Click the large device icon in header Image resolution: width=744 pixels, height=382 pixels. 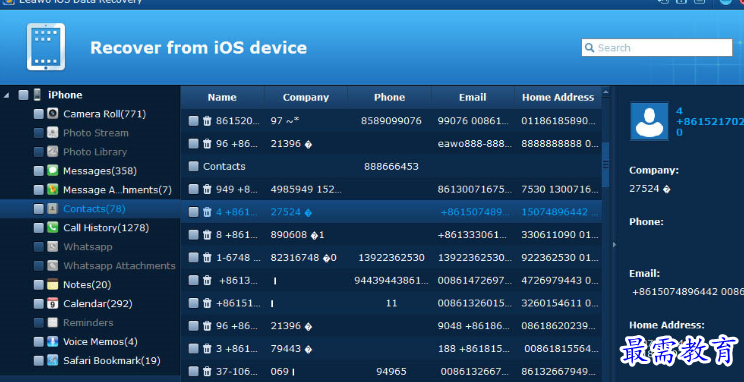point(46,47)
